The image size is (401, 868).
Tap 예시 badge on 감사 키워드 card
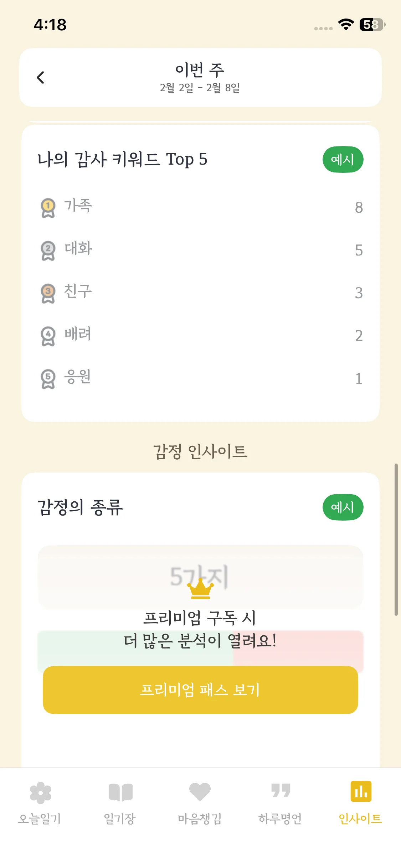tap(343, 160)
